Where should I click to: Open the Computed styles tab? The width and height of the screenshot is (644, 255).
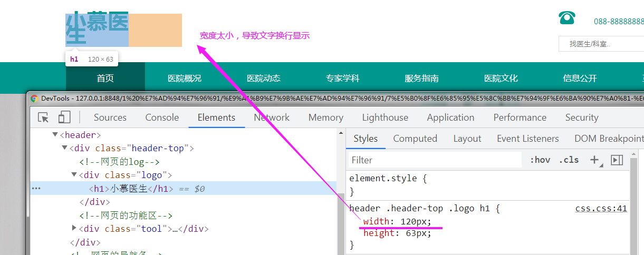(x=415, y=139)
